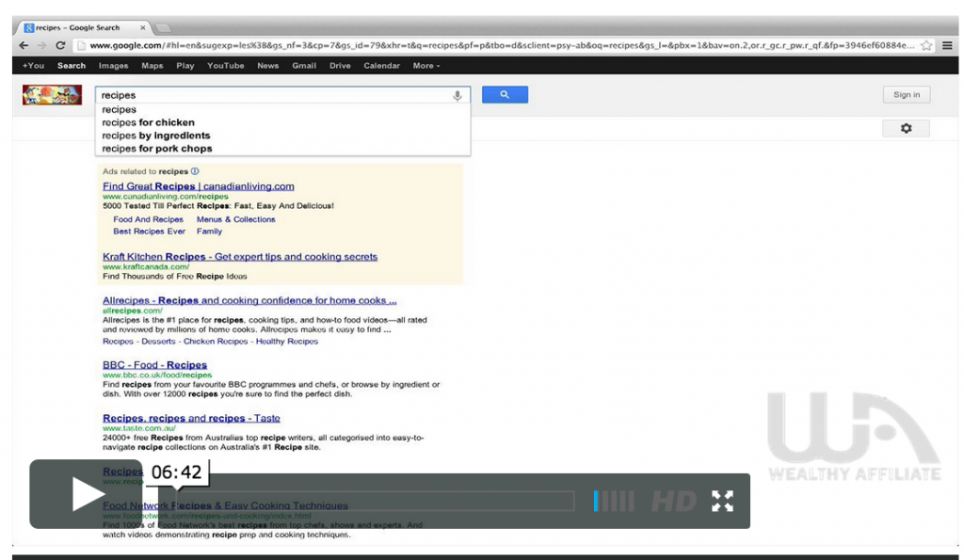Screen dimensions: 964x560
Task: Open Images in Google top bar
Action: (x=113, y=66)
